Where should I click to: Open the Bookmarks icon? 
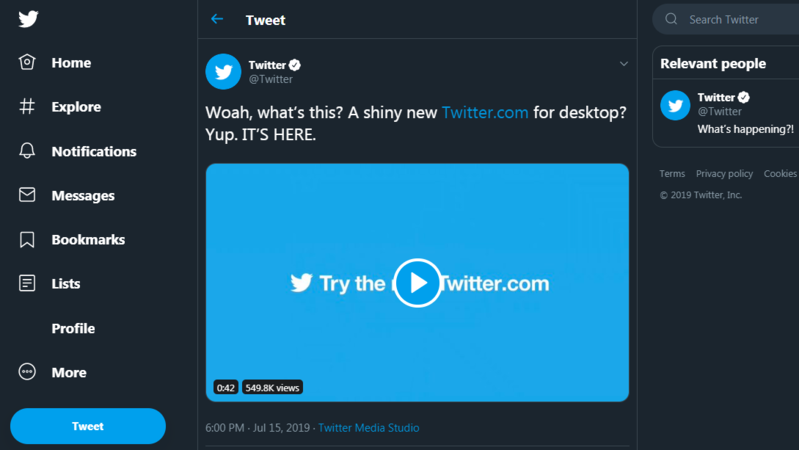click(x=27, y=240)
